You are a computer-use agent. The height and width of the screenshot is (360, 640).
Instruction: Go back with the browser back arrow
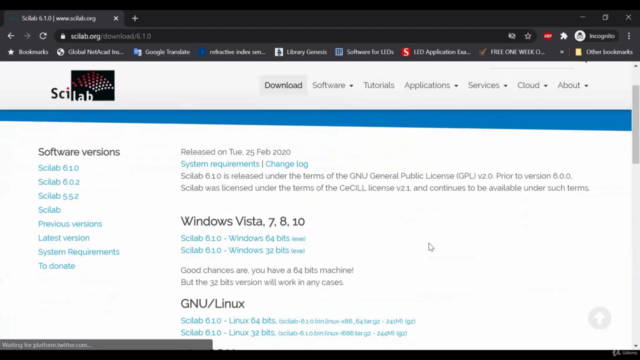(11, 36)
